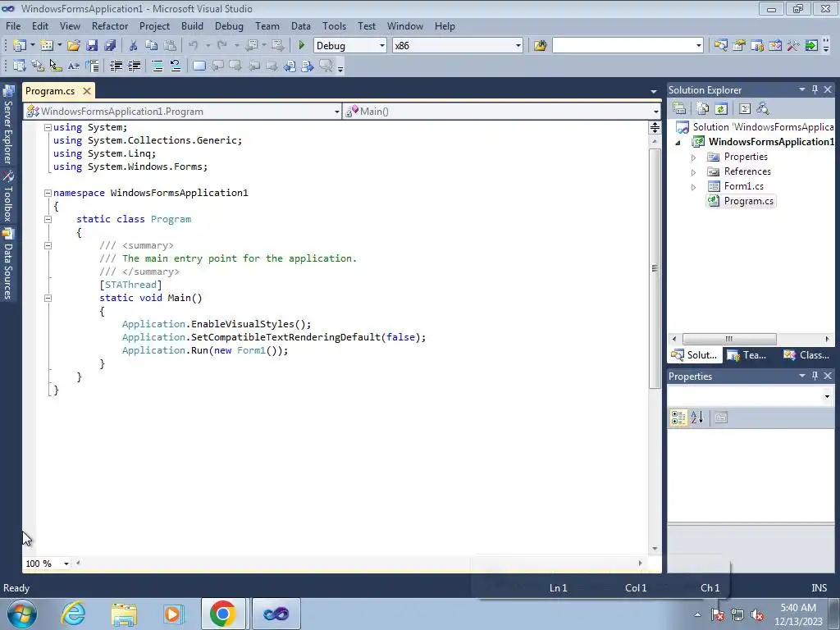Screen dimensions: 840x630
Task: Switch to the Class View tab
Action: coord(806,354)
